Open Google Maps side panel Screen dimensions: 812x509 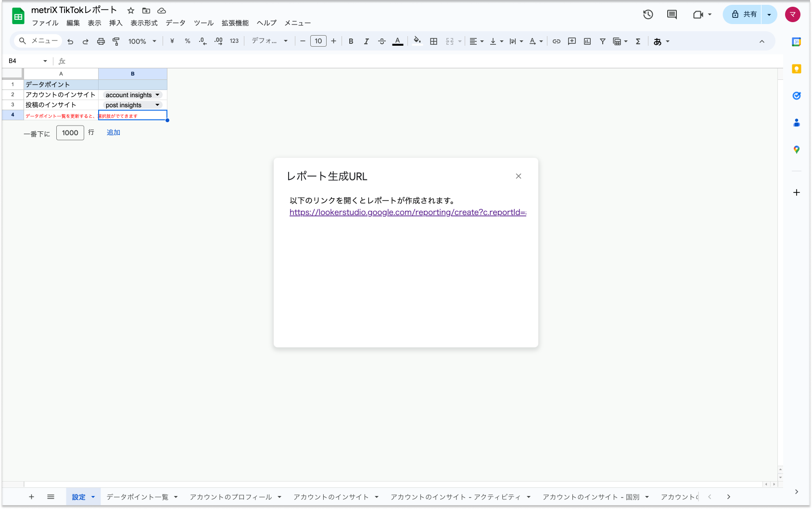pyautogui.click(x=797, y=150)
